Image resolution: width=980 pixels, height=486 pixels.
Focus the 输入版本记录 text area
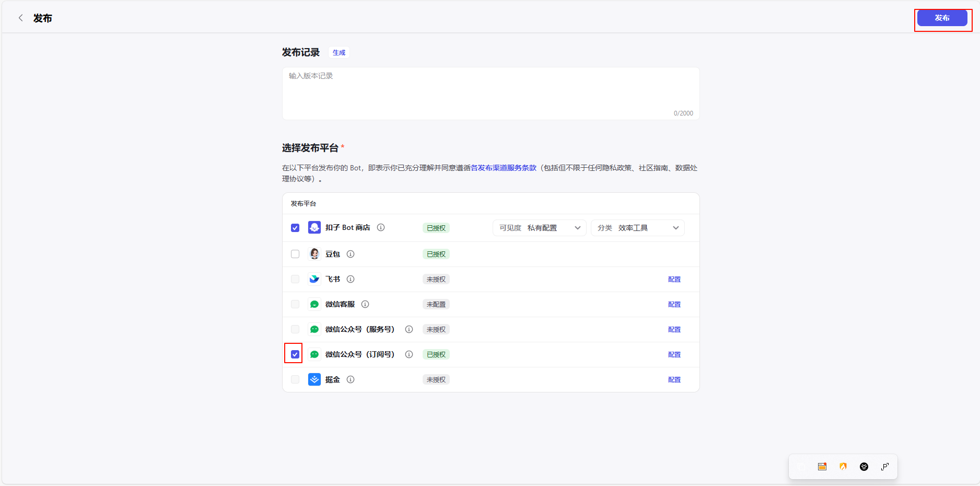click(x=490, y=93)
